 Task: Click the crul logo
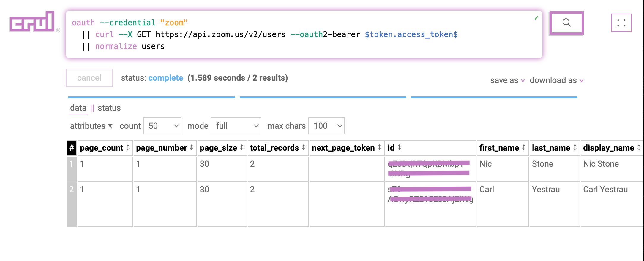coord(32,22)
